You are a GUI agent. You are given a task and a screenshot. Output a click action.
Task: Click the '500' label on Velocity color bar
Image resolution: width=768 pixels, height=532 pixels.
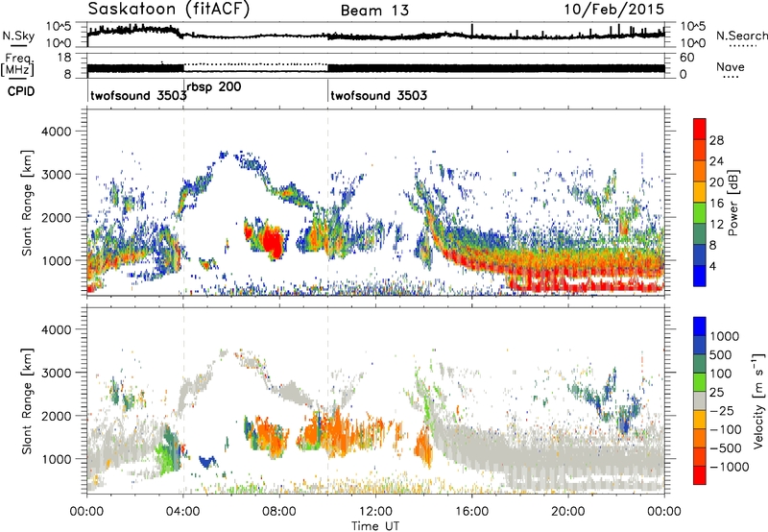pyautogui.click(x=721, y=355)
